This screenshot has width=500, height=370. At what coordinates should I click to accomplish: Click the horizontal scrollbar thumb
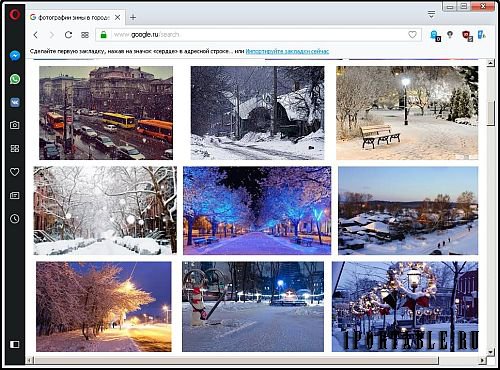pyautogui.click(x=236, y=360)
